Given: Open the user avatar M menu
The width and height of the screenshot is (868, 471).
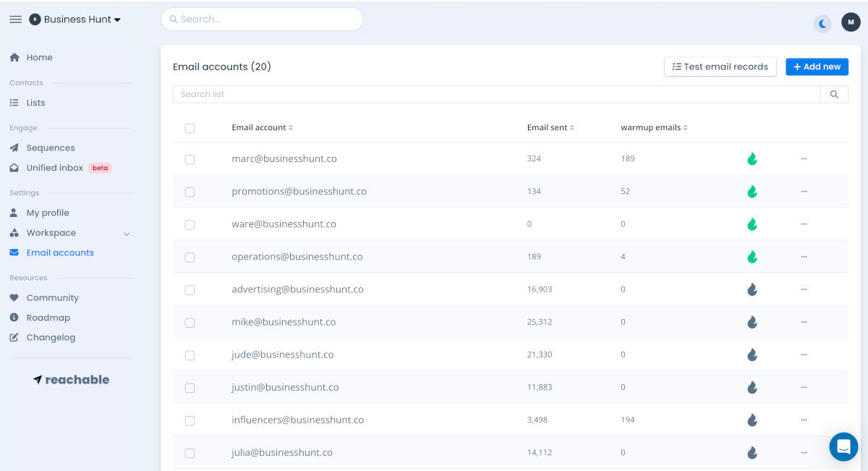Looking at the screenshot, I should click(851, 22).
